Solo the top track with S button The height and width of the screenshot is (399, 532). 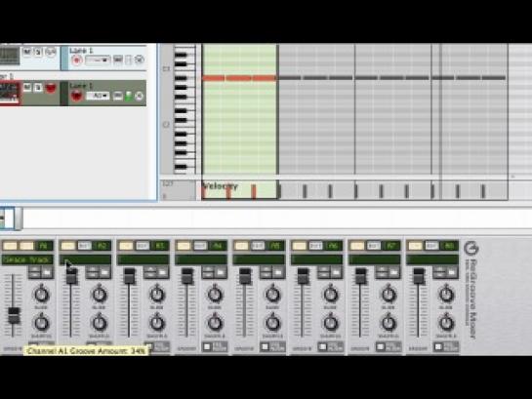click(x=38, y=52)
